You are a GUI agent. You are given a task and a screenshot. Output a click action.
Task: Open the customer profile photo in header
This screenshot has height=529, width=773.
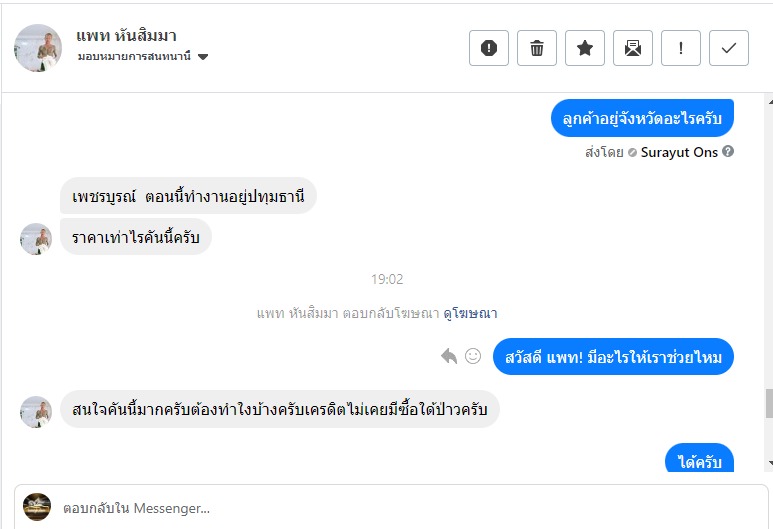coord(38,48)
